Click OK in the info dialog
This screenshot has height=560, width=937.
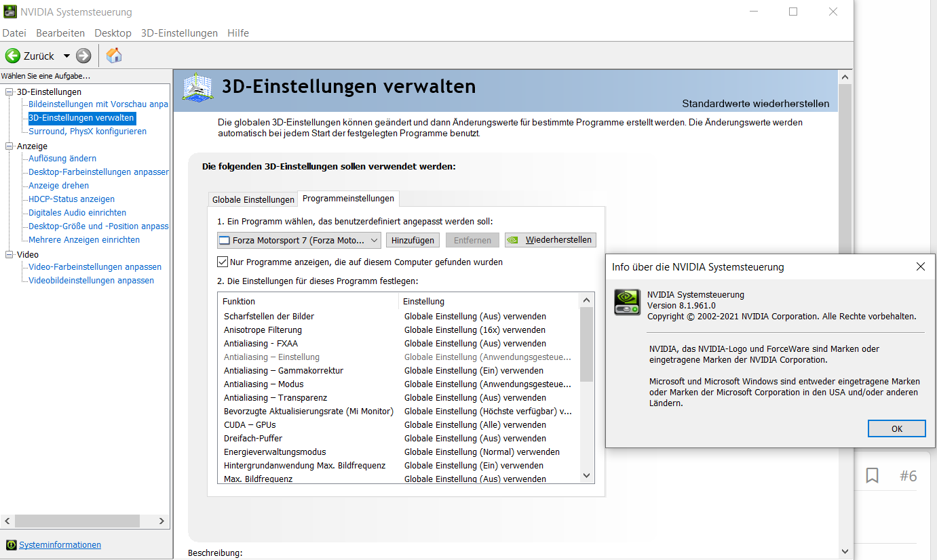coord(896,428)
